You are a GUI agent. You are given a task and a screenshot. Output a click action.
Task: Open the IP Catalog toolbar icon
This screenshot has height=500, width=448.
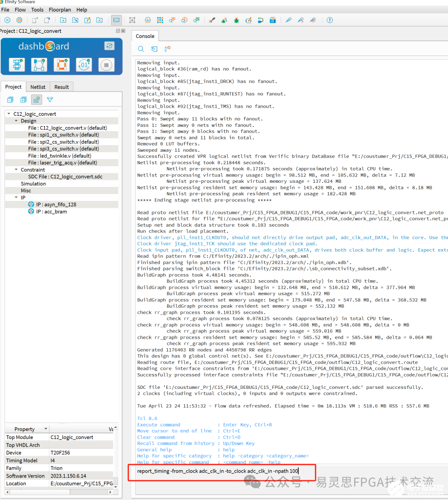coord(273,20)
